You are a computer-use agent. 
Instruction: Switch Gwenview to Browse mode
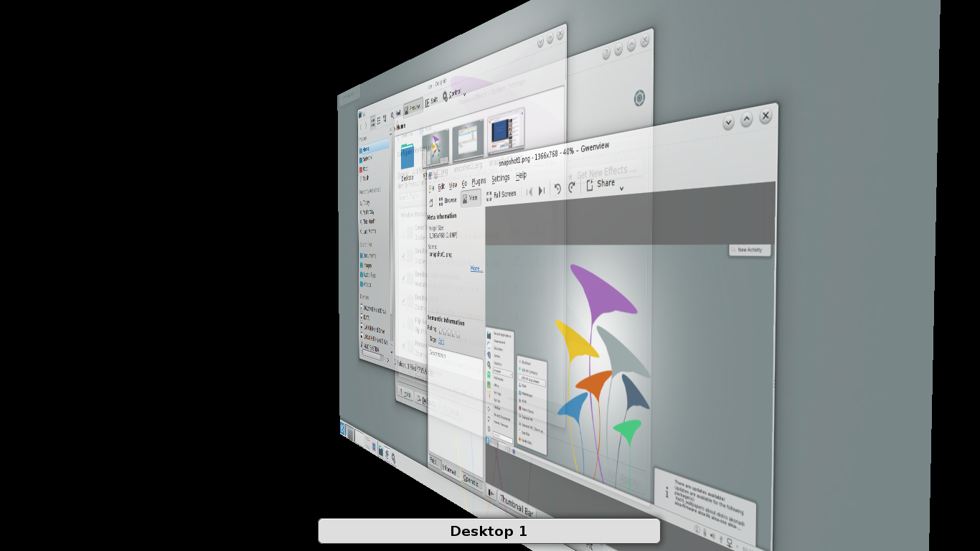(x=447, y=201)
